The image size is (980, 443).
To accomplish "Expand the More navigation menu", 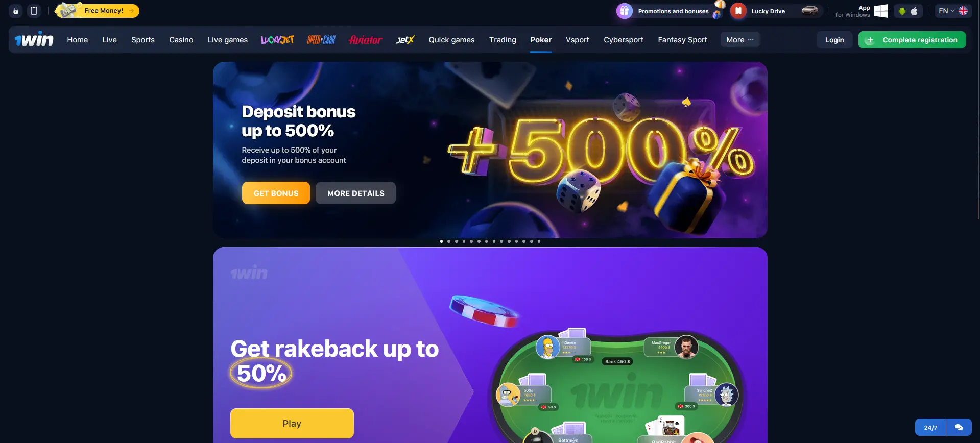I will click(x=740, y=39).
